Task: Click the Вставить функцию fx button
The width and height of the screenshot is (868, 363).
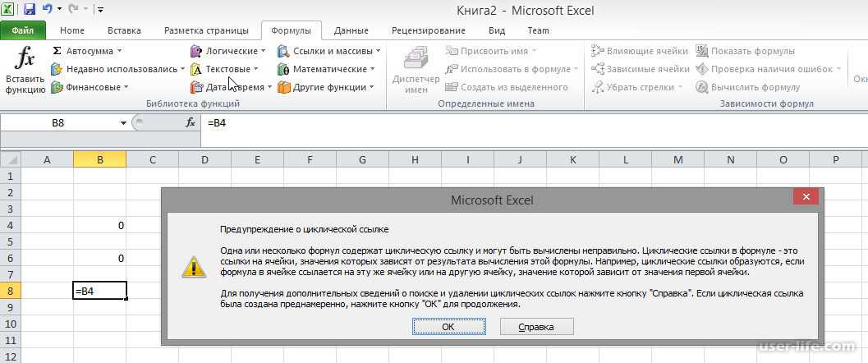Action: [25, 71]
